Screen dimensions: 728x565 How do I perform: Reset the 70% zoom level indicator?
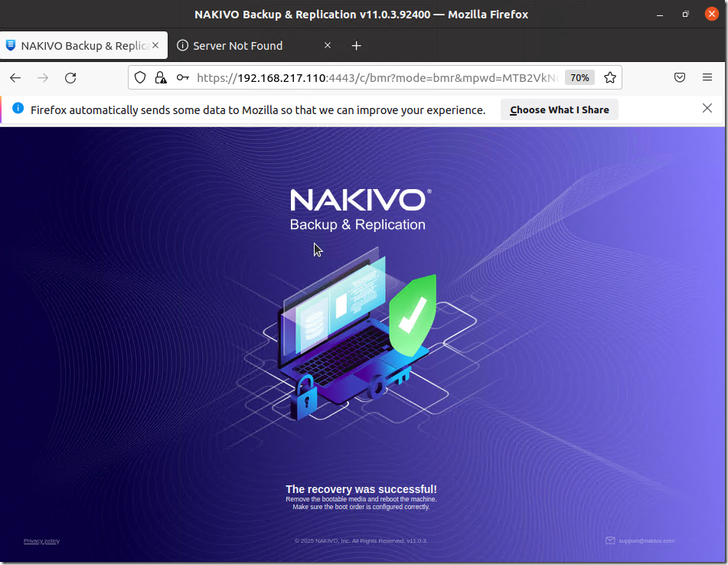(579, 77)
